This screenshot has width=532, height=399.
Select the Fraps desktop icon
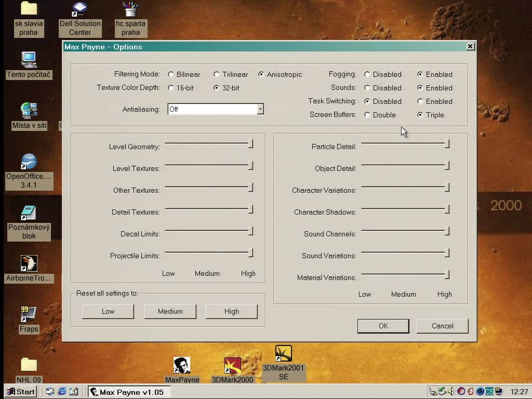pos(29,314)
